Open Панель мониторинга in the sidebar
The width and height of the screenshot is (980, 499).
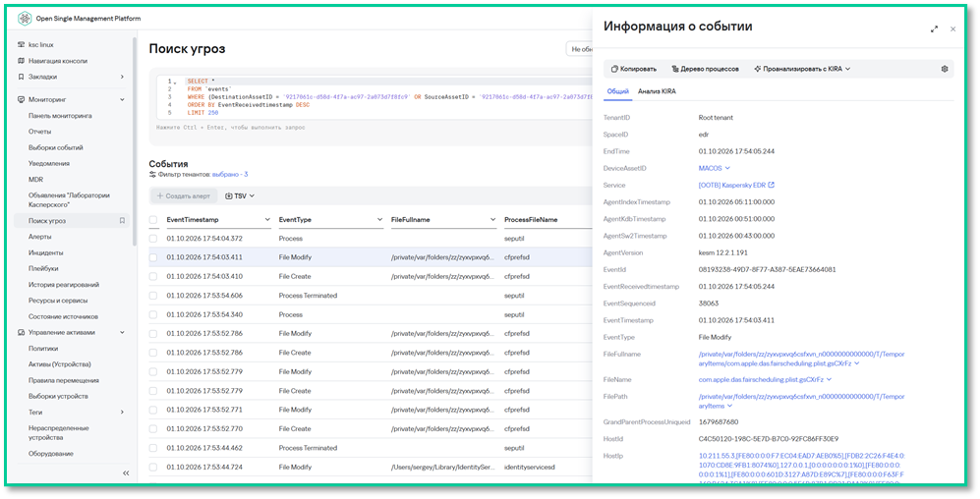(60, 116)
